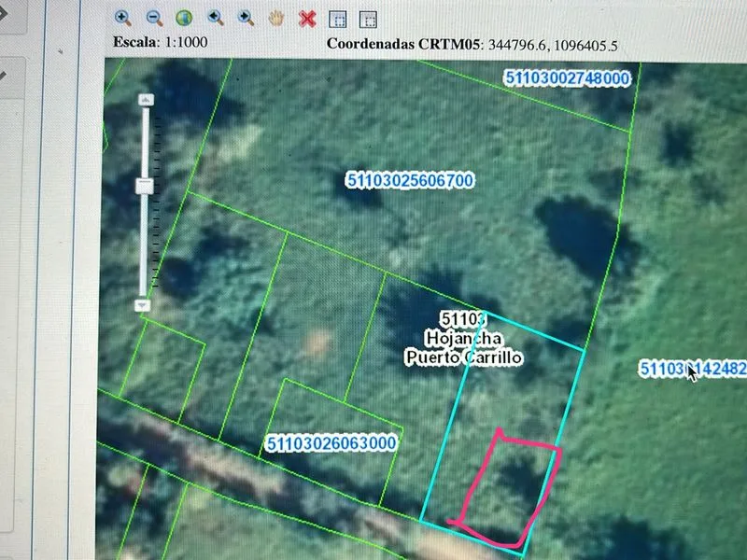Click the Puerto Carrillo label

tap(463, 357)
